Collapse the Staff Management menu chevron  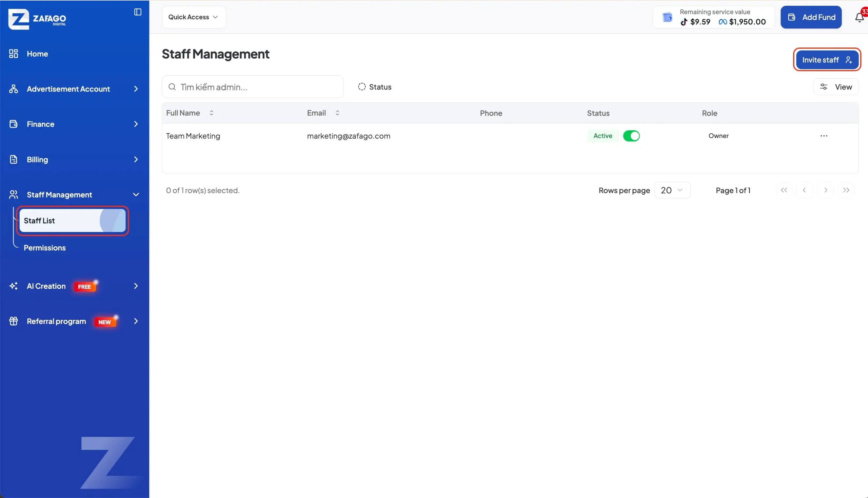[x=136, y=195]
